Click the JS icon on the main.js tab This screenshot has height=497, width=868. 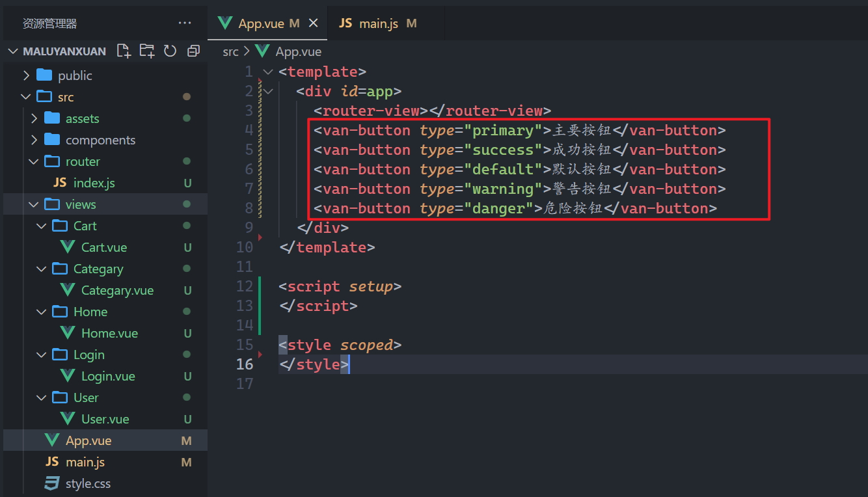[x=346, y=23]
